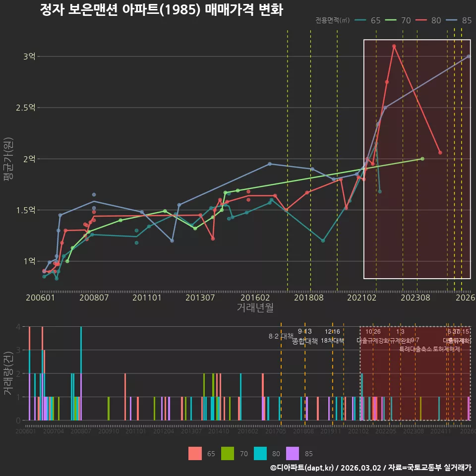Click the '12·16 18차대책' policy annotation

click(332, 336)
